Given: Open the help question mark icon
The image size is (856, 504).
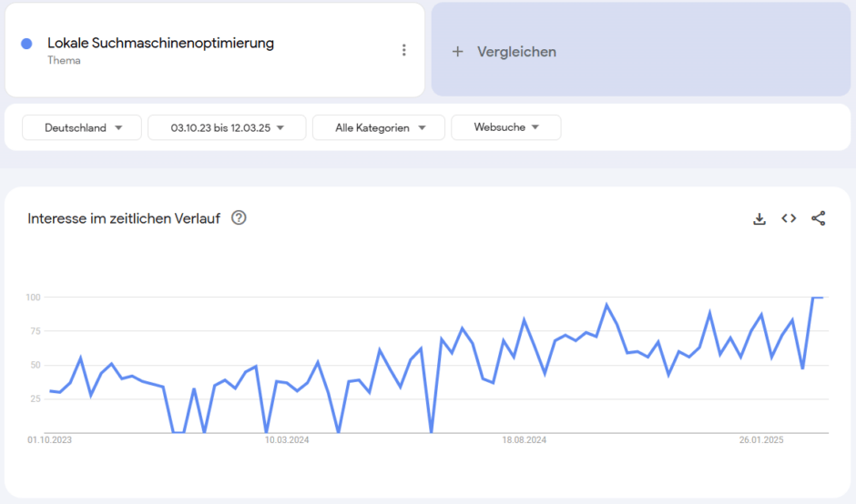Looking at the screenshot, I should pyautogui.click(x=239, y=218).
